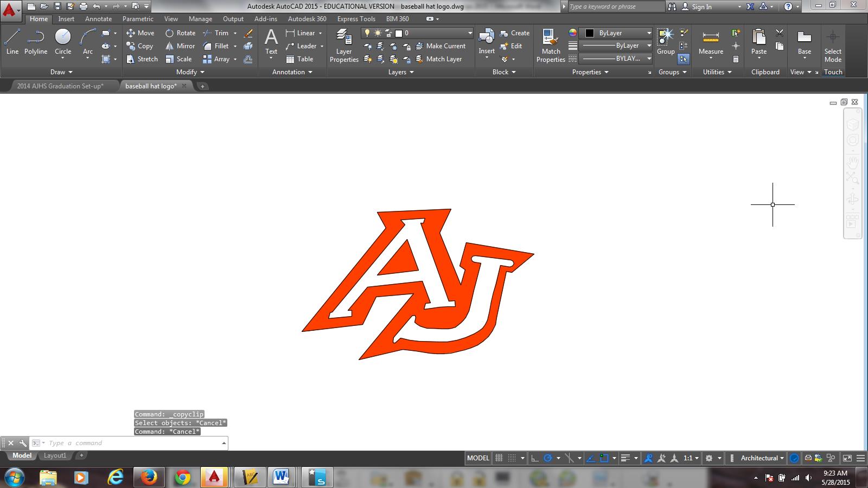
Task: Toggle polar tracking in status bar
Action: [548, 458]
